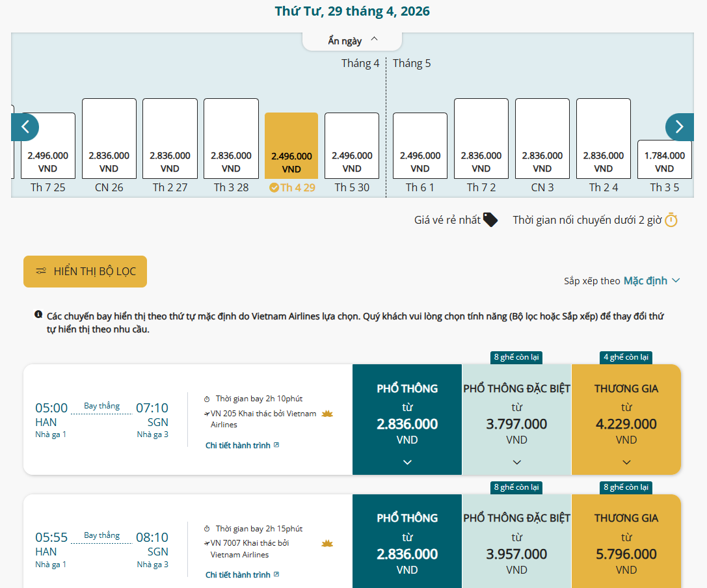Click the lotus logo on flight VN 7007
This screenshot has height=588, width=707.
327,543
